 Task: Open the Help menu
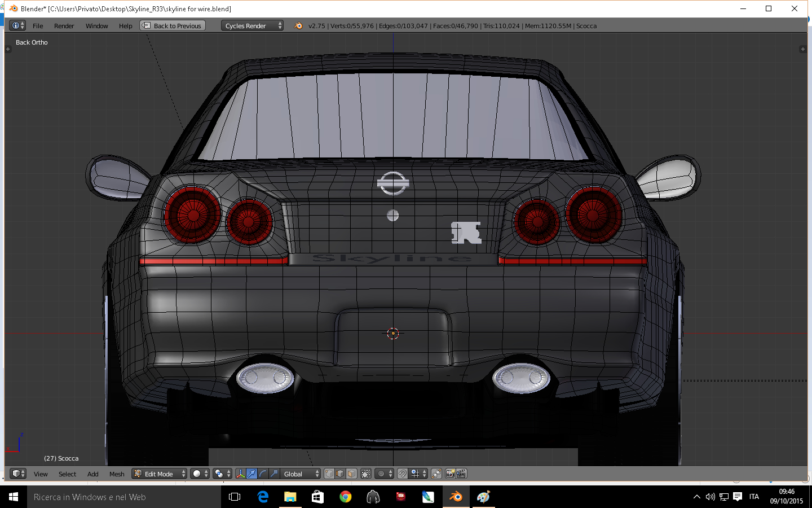click(x=126, y=26)
